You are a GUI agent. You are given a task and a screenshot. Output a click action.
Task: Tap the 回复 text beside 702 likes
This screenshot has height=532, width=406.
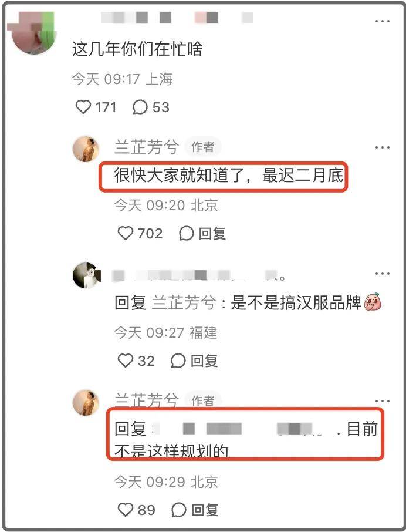212,234
